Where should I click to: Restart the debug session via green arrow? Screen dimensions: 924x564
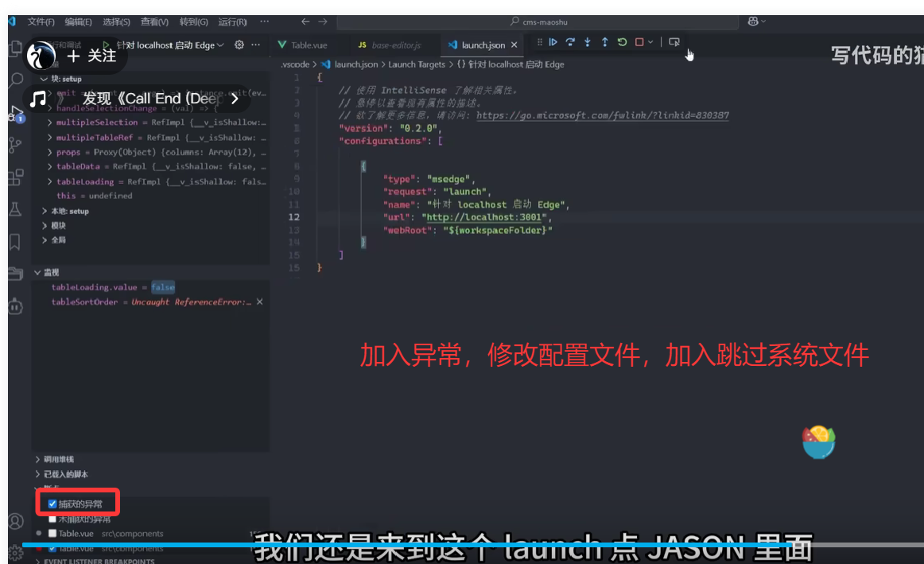click(622, 42)
